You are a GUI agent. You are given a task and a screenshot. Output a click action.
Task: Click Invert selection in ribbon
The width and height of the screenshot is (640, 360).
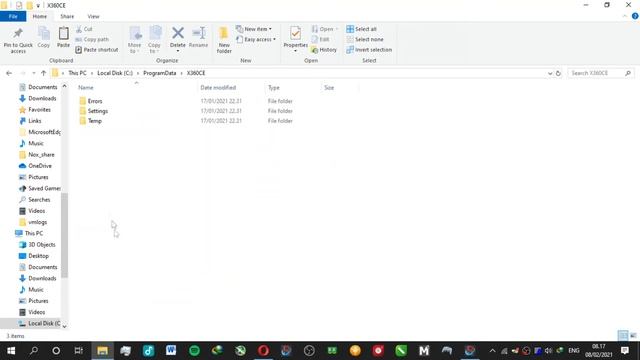(x=369, y=50)
